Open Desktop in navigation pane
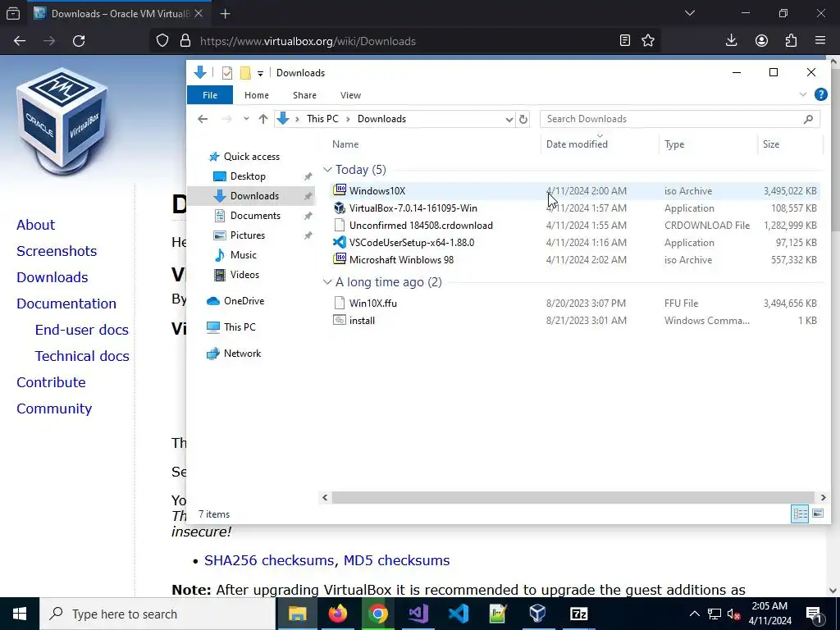Image resolution: width=840 pixels, height=630 pixels. coord(248,176)
